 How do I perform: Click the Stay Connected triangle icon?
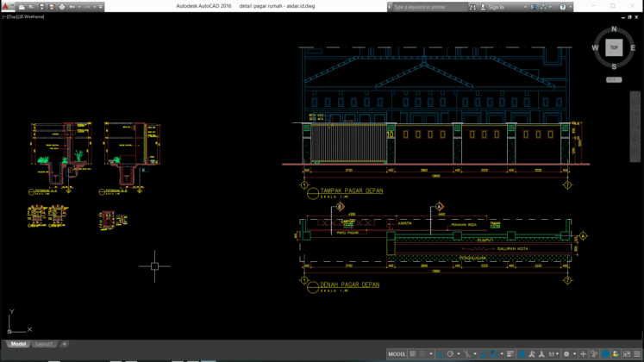[543, 7]
